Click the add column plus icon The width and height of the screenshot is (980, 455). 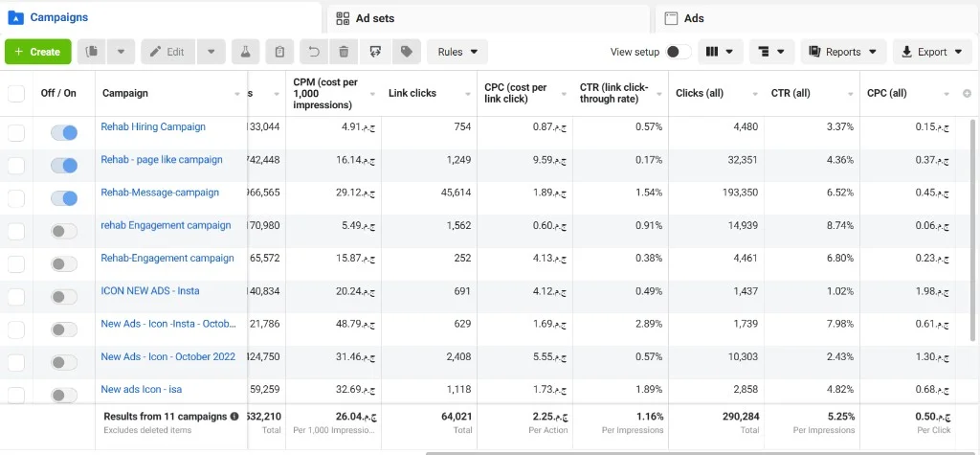(x=967, y=93)
